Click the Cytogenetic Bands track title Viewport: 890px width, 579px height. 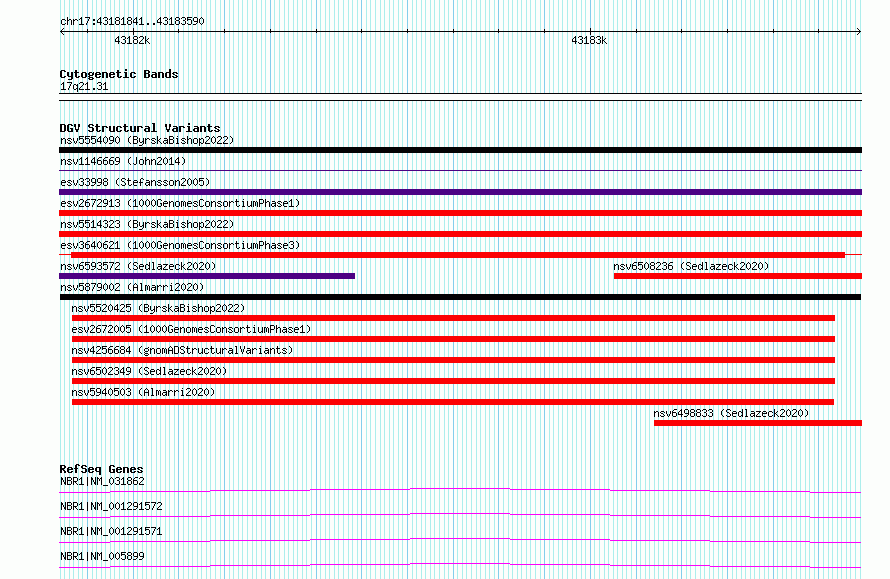pyautogui.click(x=119, y=74)
